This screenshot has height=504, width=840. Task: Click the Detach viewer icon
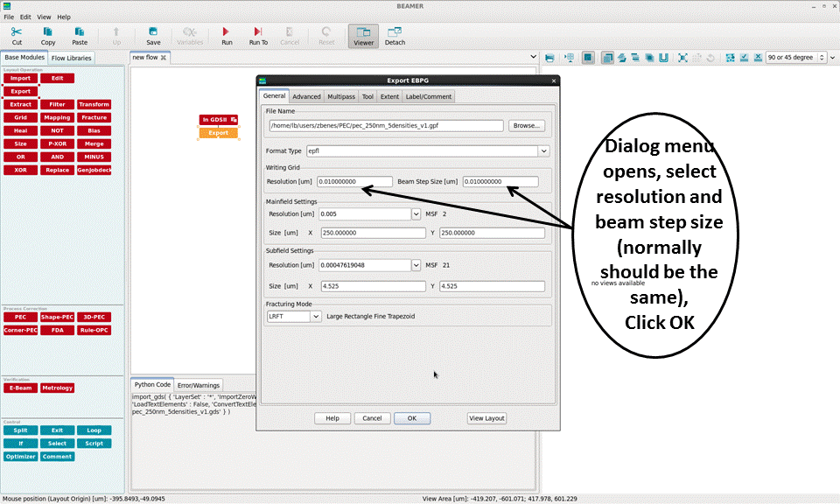click(395, 35)
